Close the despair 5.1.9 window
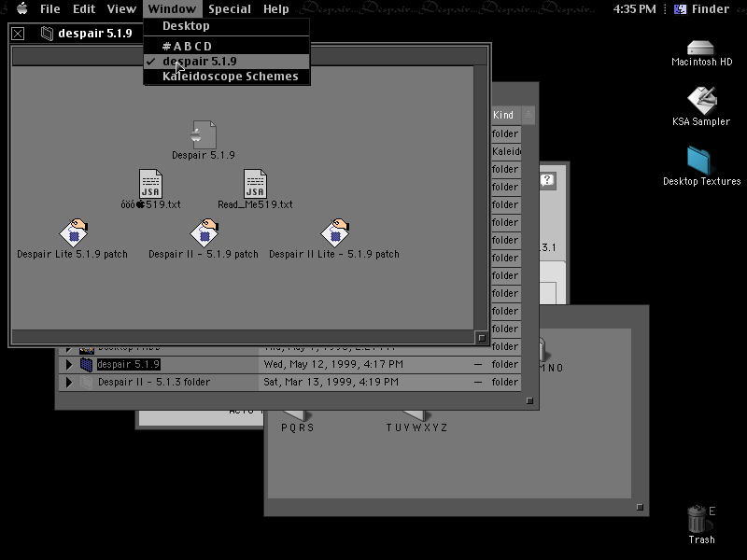 click(x=18, y=34)
